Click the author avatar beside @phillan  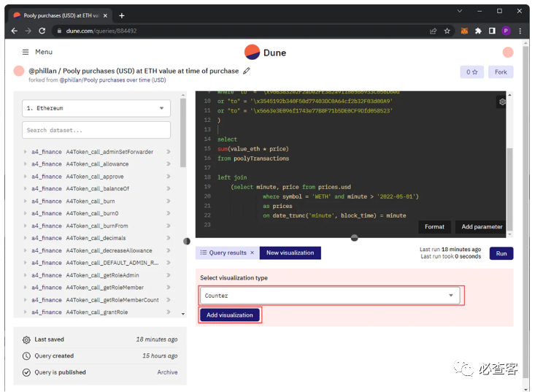tap(19, 71)
